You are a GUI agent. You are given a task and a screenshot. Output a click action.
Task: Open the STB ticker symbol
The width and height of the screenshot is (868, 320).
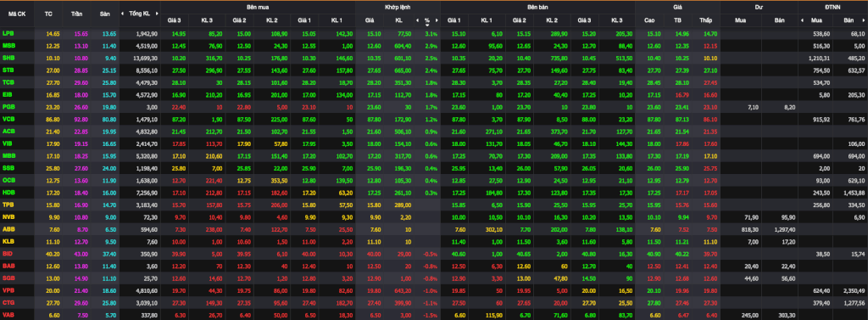[8, 70]
